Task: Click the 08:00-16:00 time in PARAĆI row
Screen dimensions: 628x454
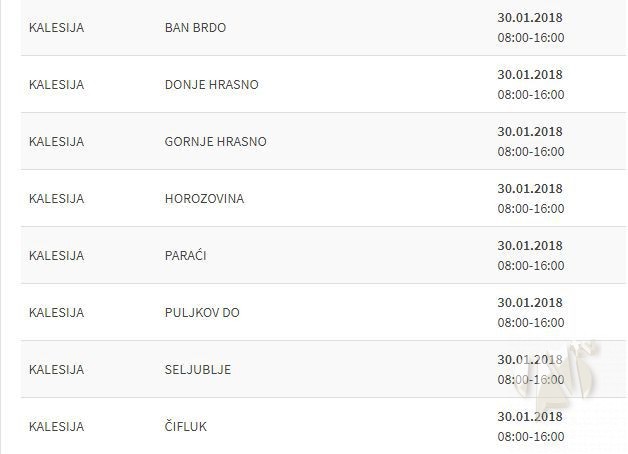Action: 530,266
